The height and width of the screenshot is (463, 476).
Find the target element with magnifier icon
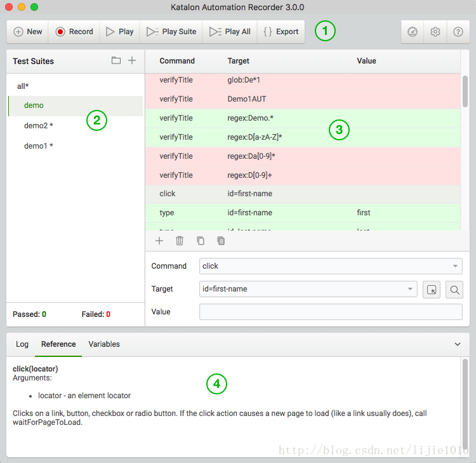(x=454, y=290)
